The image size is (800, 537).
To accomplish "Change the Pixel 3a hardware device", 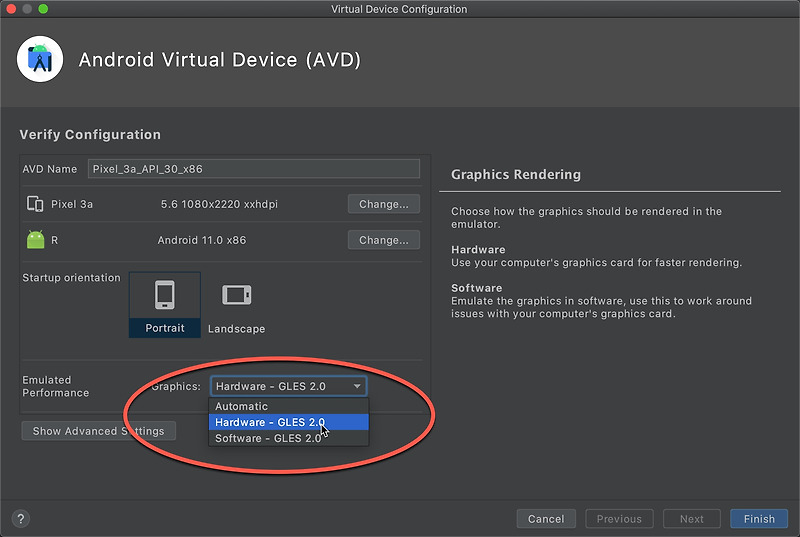I will point(384,204).
